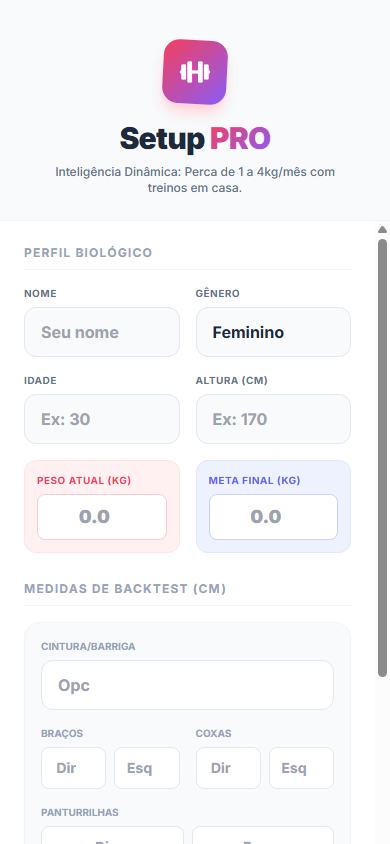
Task: Click the Medidas de Backtest section header
Action: click(125, 589)
